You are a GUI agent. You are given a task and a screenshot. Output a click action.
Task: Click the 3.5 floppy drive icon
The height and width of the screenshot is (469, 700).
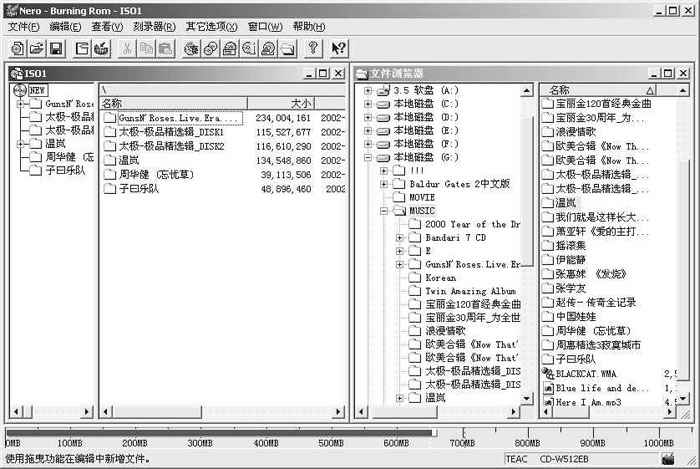[383, 91]
